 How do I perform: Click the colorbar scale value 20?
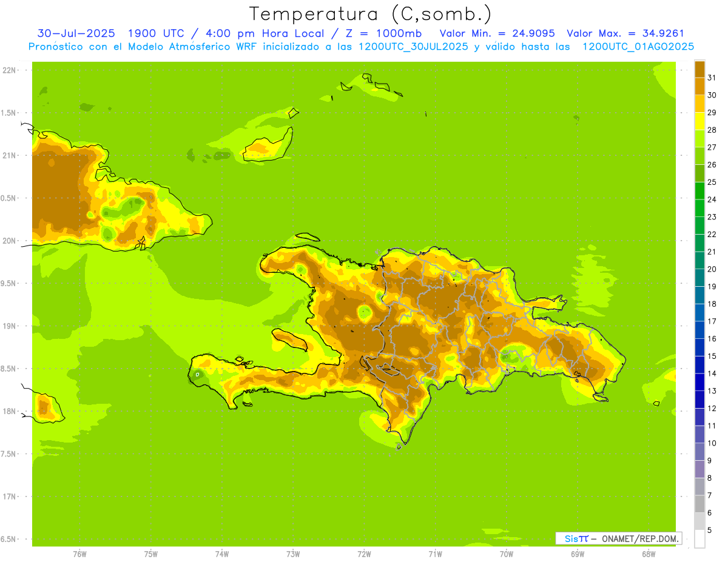(712, 269)
